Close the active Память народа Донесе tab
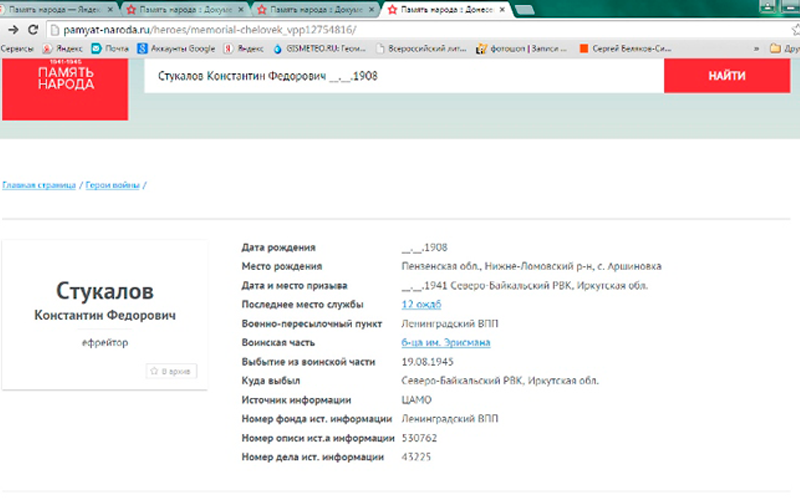The image size is (800, 500). 502,10
